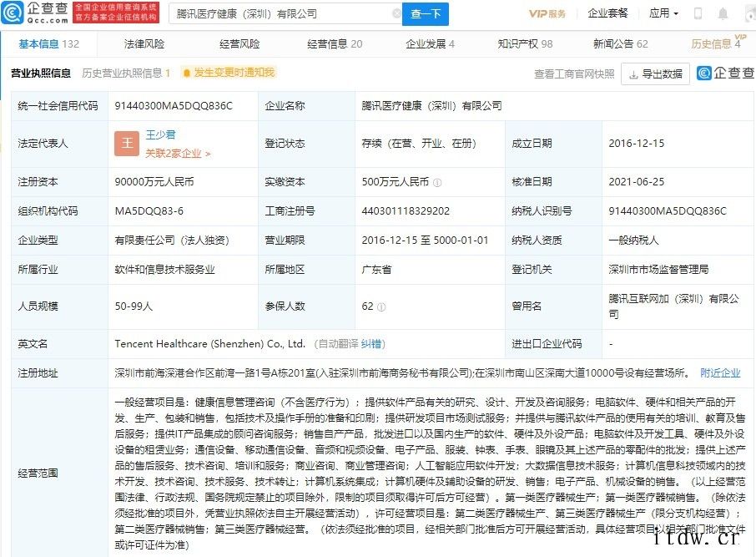Viewport: 756px width, 557px height.
Task: Switch to the 新闻公告 62 tab
Action: (621, 44)
